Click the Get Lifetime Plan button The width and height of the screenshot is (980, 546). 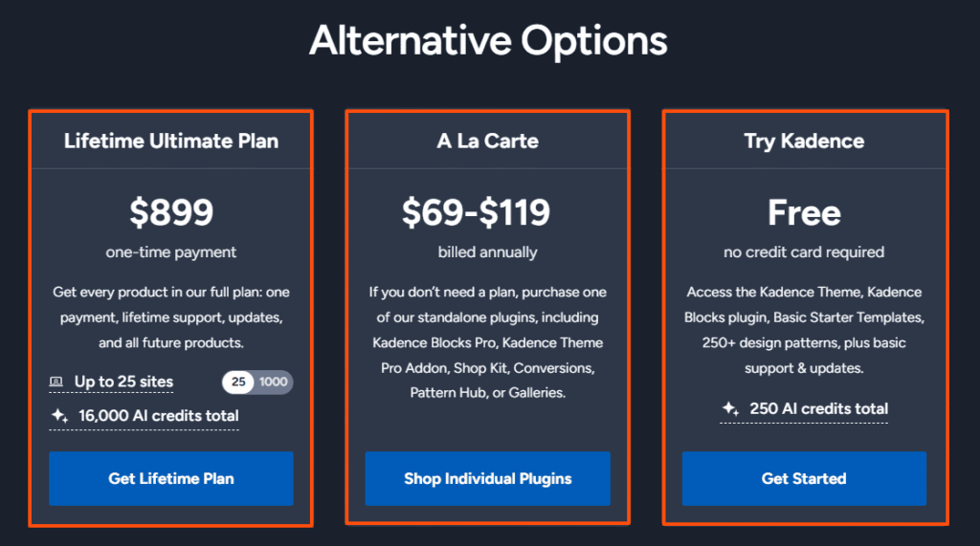point(171,478)
